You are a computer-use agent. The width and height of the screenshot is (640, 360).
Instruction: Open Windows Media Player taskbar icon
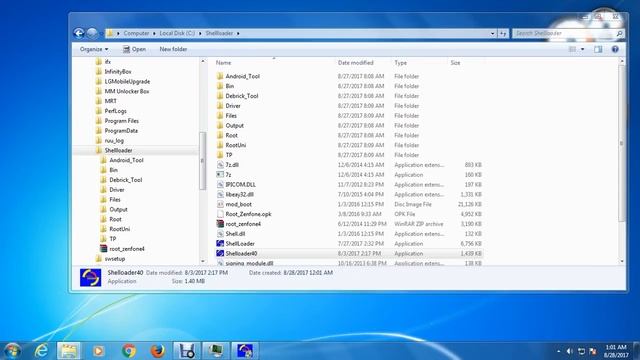click(98, 351)
